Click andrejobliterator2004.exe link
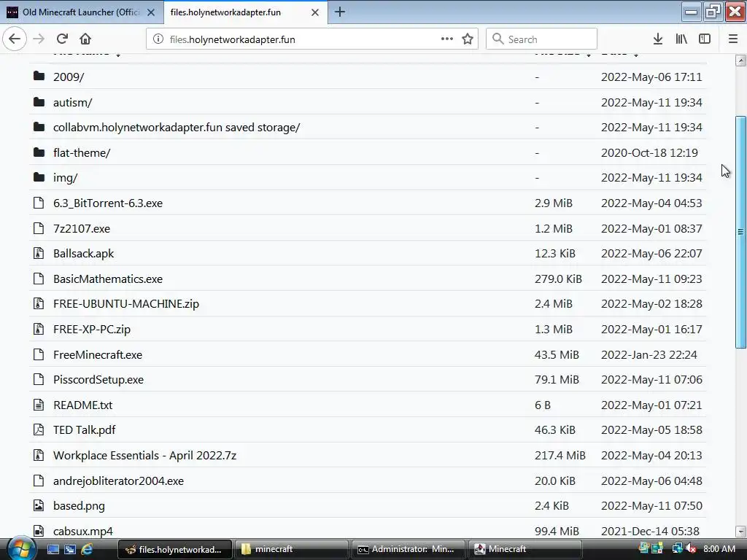Viewport: 747px width, 560px height. pos(118,481)
